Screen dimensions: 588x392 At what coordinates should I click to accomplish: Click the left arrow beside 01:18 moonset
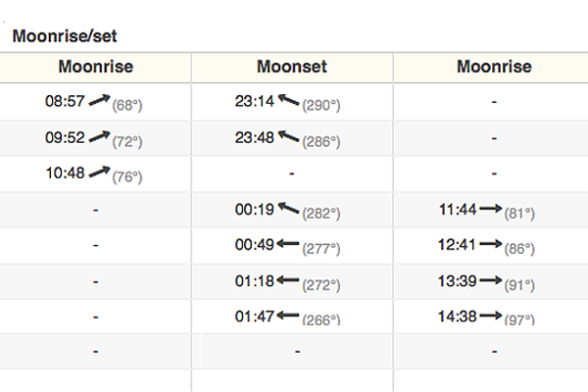click(x=288, y=280)
